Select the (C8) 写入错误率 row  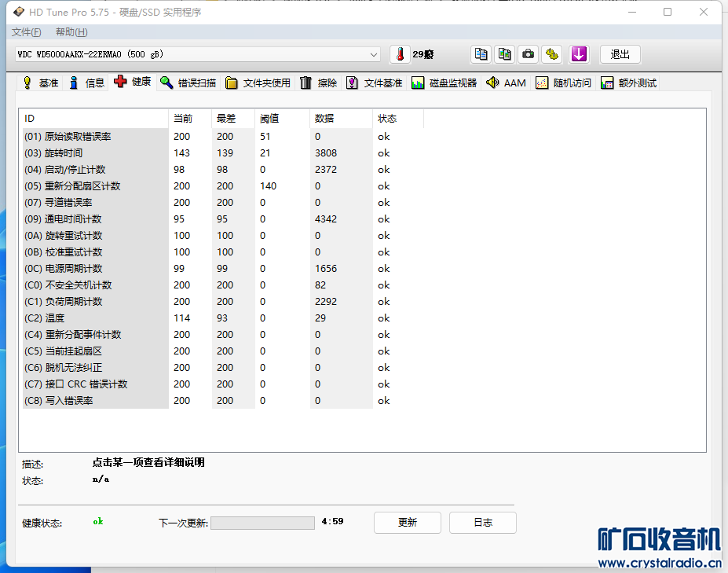[x=223, y=401]
